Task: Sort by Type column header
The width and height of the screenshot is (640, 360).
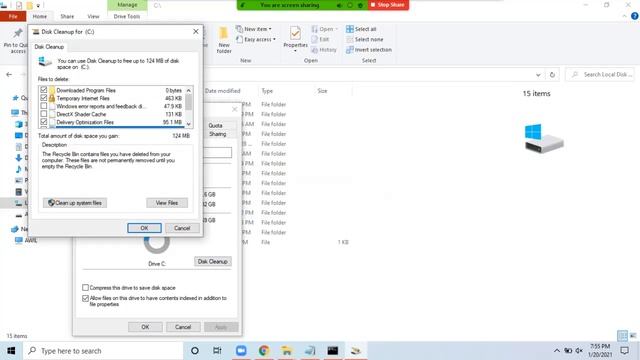Action: click(x=267, y=91)
